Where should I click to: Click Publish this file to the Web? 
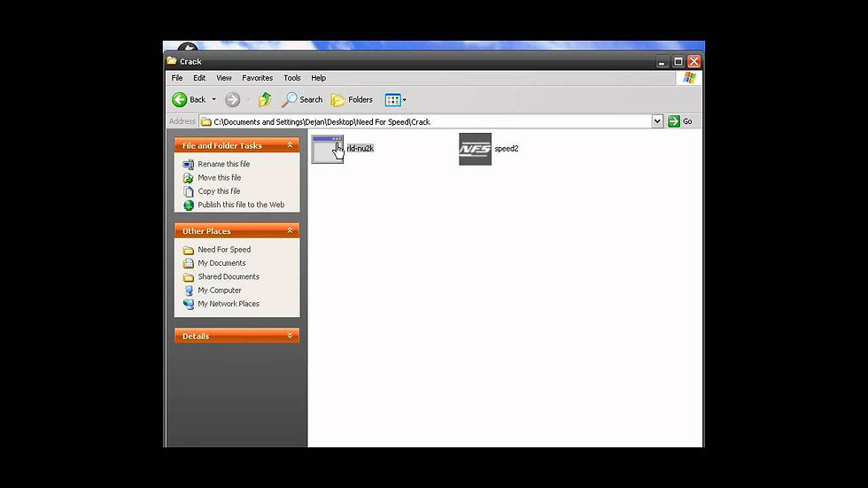point(241,205)
